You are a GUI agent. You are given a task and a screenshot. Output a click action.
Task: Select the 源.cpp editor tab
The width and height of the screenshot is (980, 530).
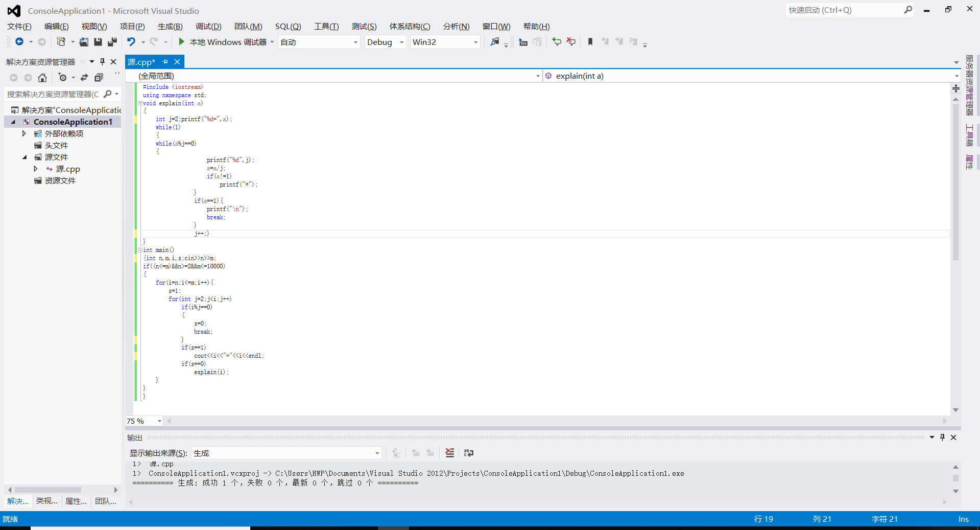click(141, 62)
